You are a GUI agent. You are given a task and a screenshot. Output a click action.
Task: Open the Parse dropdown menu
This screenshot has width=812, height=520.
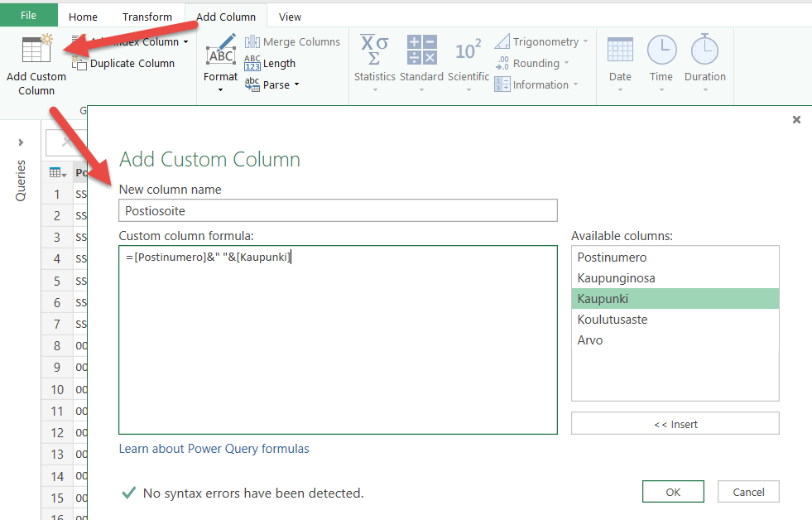point(296,84)
